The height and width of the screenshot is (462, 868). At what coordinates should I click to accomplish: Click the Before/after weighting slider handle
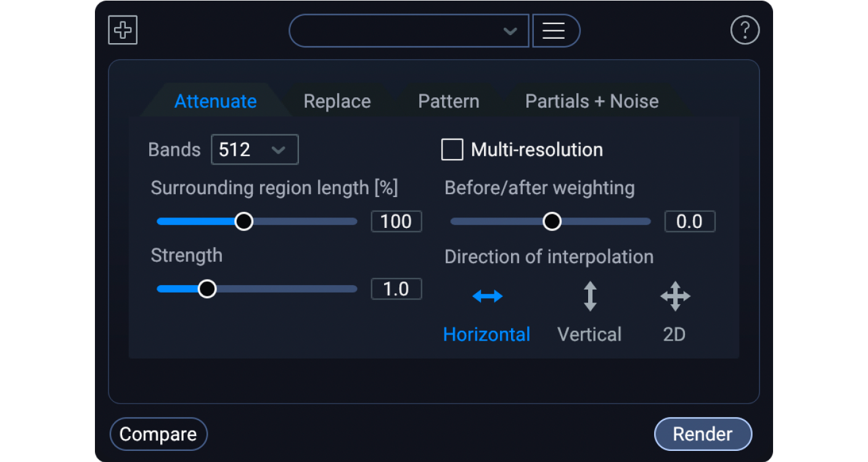[x=552, y=221]
